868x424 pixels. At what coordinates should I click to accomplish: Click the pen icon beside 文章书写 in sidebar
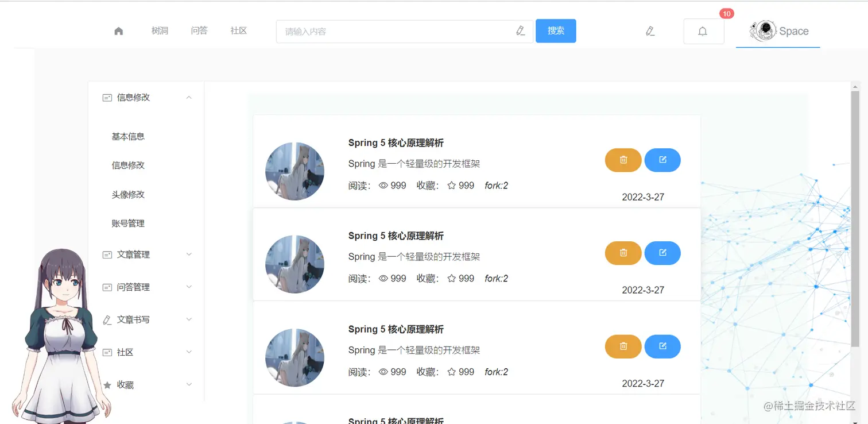pyautogui.click(x=107, y=319)
